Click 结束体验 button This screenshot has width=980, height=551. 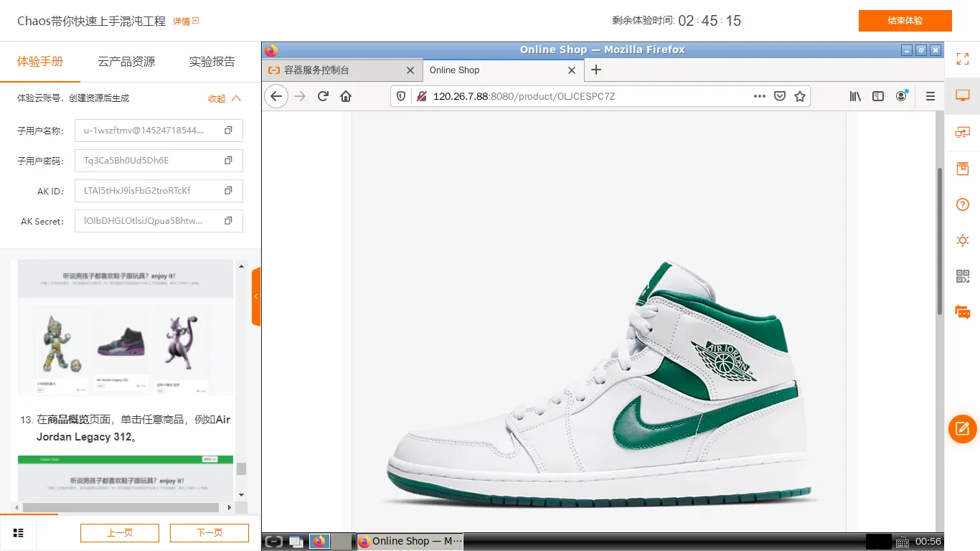(x=905, y=21)
